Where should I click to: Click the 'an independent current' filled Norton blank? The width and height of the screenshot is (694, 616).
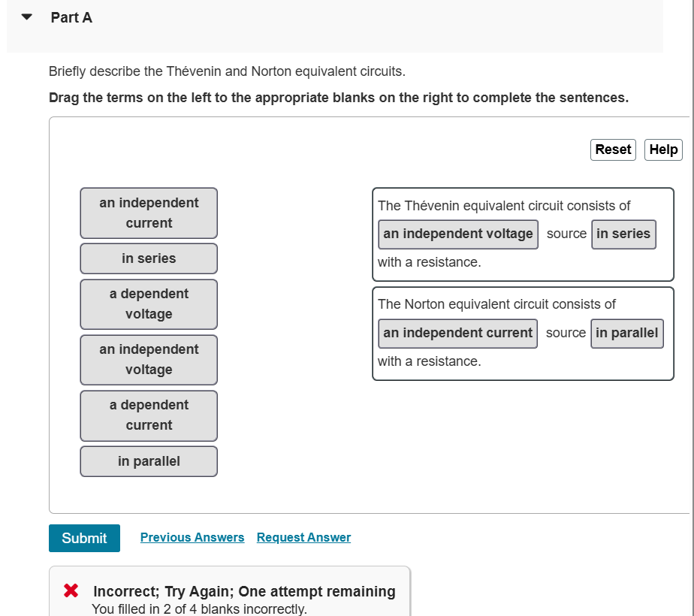pos(457,333)
